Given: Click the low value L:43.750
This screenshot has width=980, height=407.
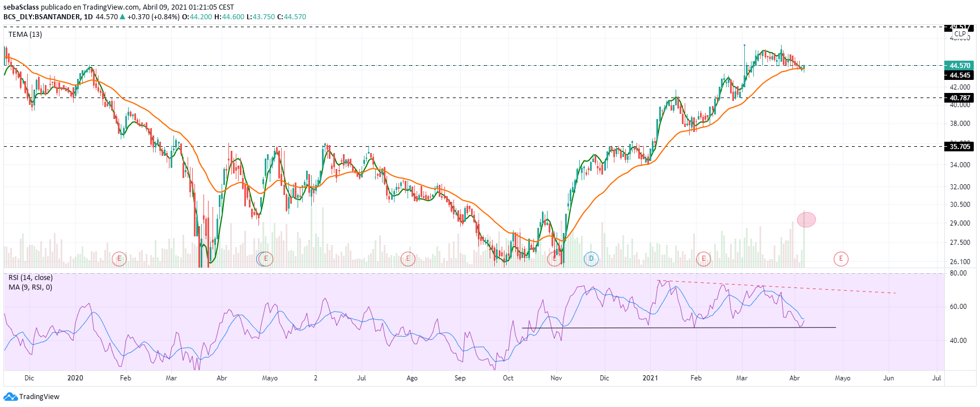Looking at the screenshot, I should tap(260, 17).
